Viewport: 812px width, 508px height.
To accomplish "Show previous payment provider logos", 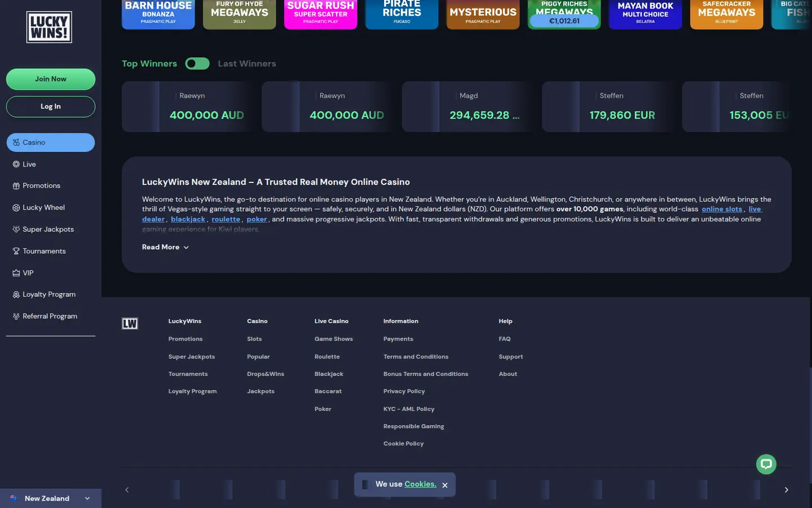I will (127, 490).
